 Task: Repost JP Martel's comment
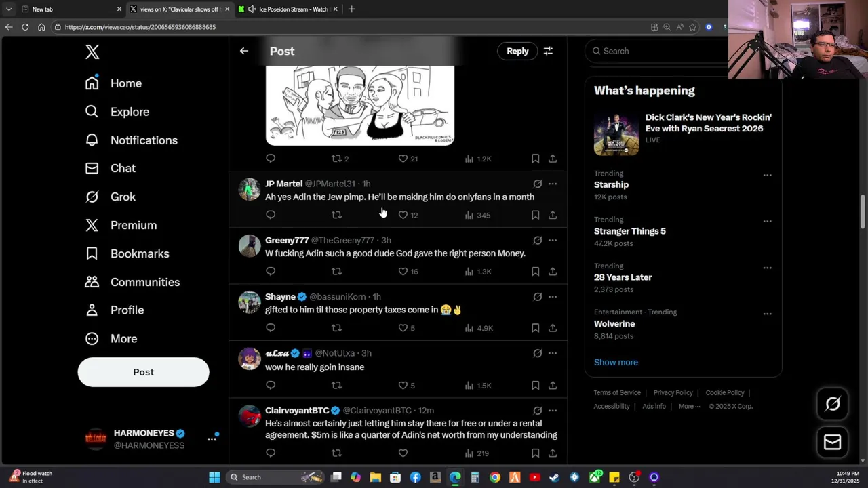[x=336, y=215]
